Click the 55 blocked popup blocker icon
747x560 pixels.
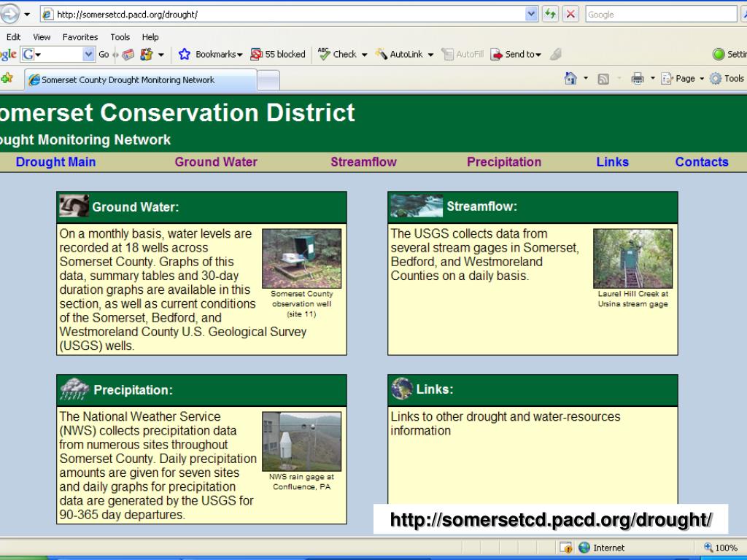256,54
